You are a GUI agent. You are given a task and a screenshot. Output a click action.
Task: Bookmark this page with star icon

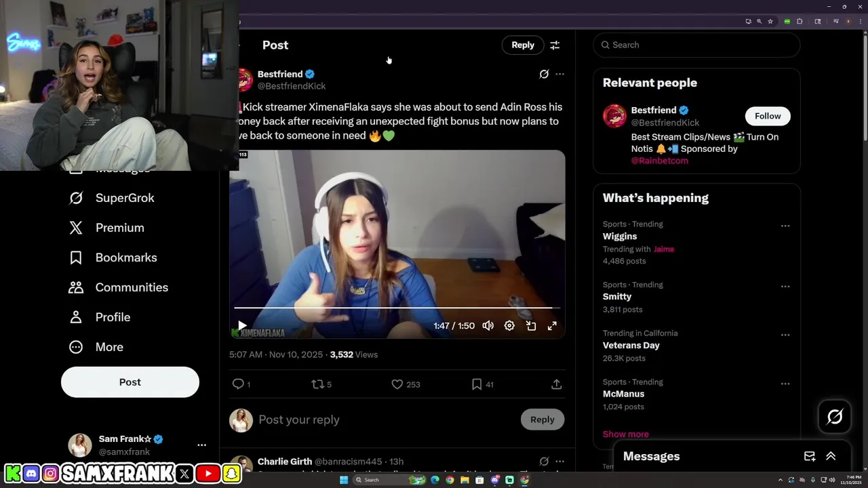click(x=770, y=21)
